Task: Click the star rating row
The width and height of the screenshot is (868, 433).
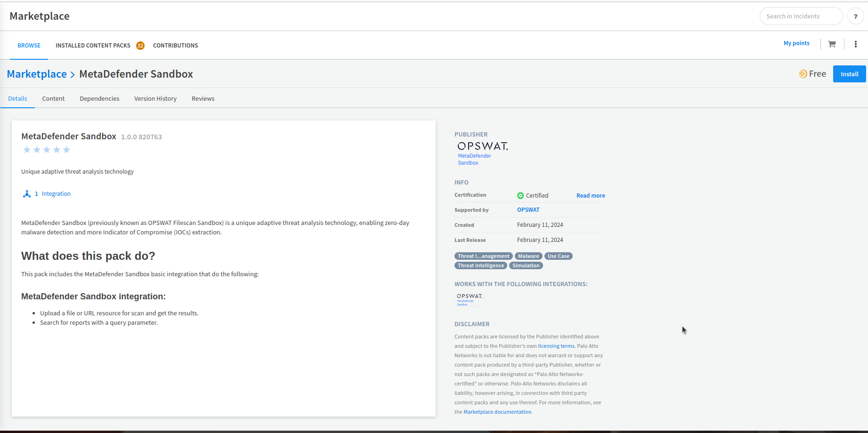Action: tap(47, 150)
